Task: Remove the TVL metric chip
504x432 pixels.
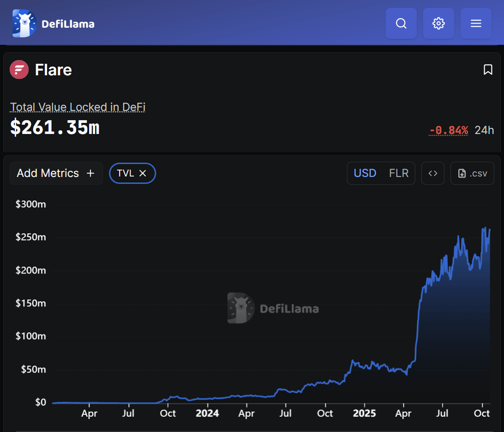Action: (x=143, y=173)
